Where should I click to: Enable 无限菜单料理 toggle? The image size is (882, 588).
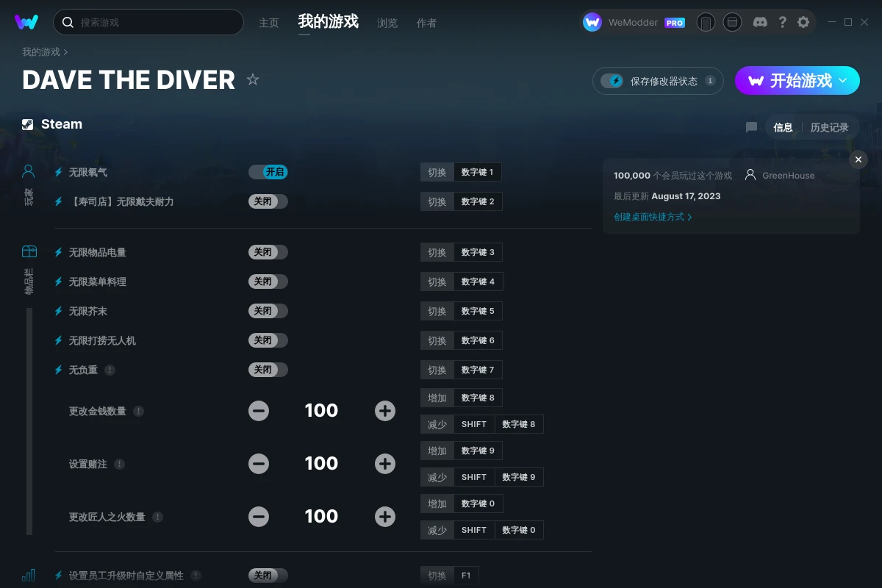[268, 282]
